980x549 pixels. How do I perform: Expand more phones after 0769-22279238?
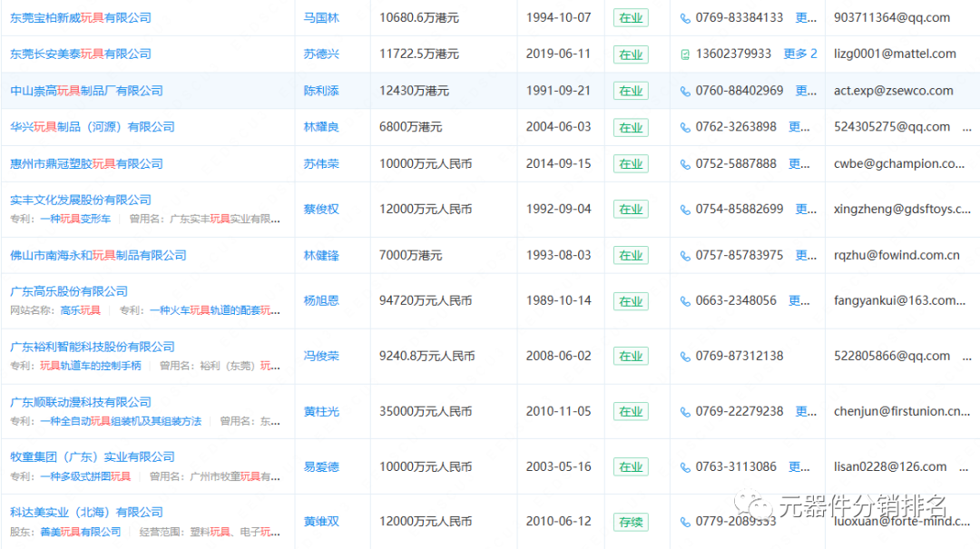click(x=806, y=411)
